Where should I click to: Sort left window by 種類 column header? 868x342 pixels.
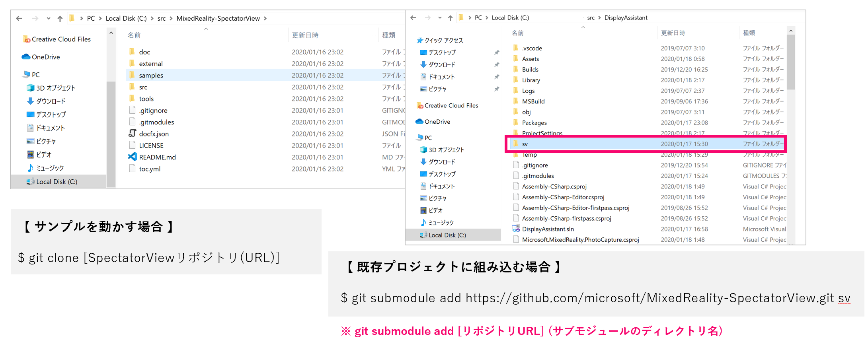point(389,35)
